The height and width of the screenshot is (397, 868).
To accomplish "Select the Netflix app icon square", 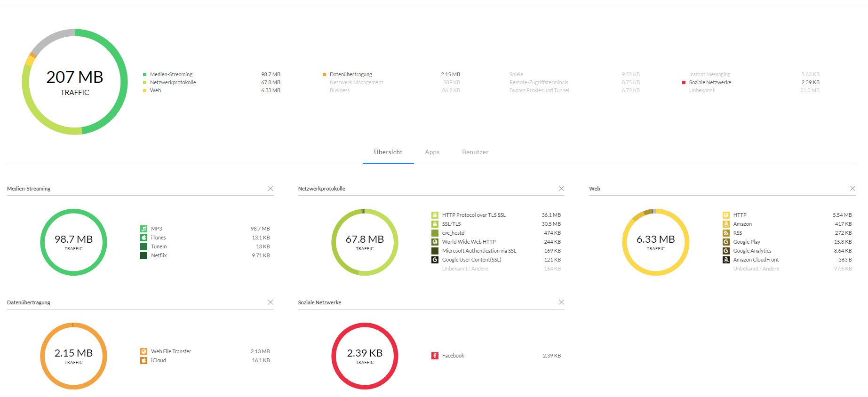I will click(143, 255).
